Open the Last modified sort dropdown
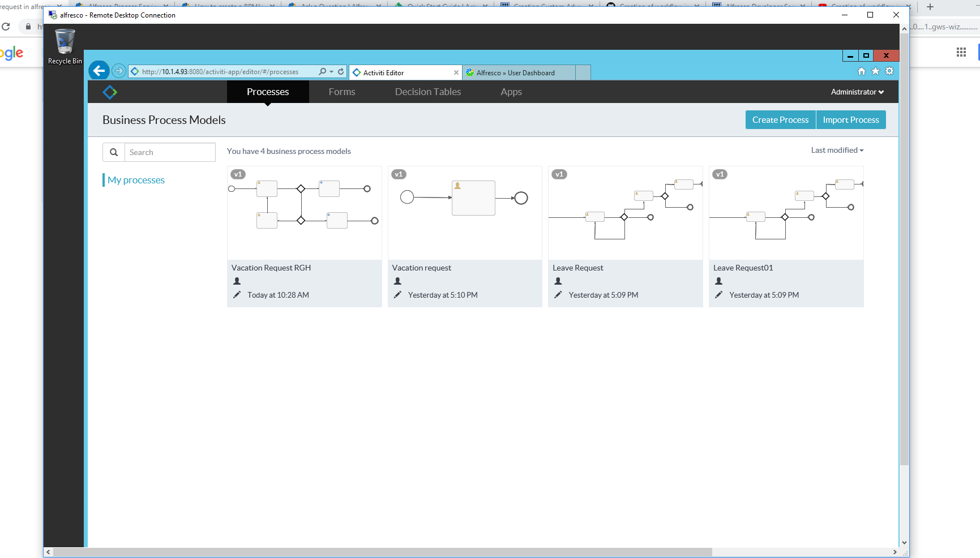This screenshot has height=558, width=980. pos(837,150)
